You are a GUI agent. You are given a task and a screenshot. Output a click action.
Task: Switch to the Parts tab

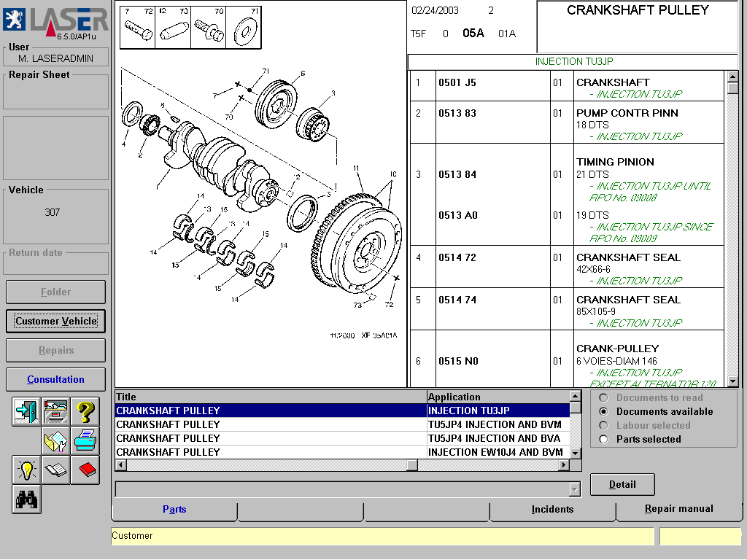point(174,510)
